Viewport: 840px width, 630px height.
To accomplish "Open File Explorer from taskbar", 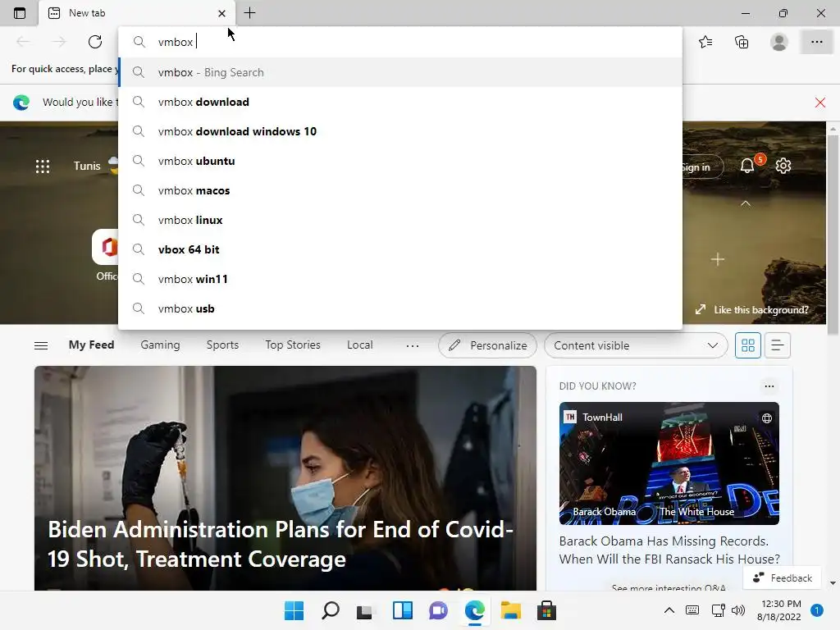I will (x=510, y=610).
